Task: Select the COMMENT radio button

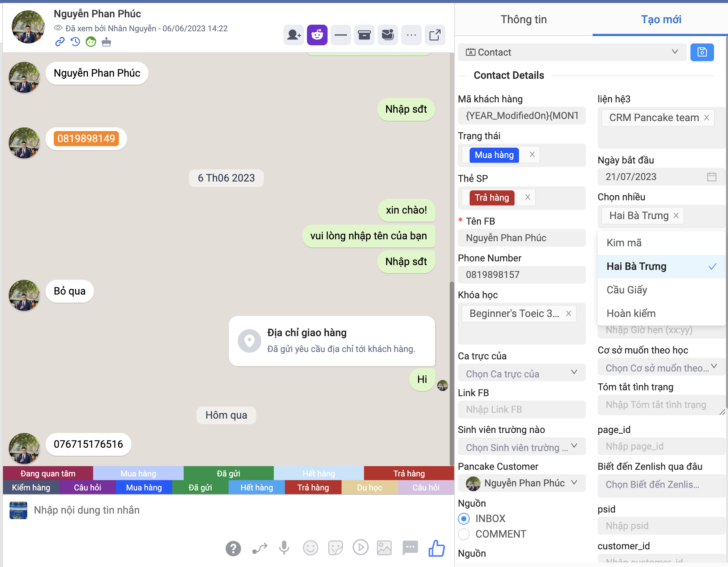Action: pos(464,534)
